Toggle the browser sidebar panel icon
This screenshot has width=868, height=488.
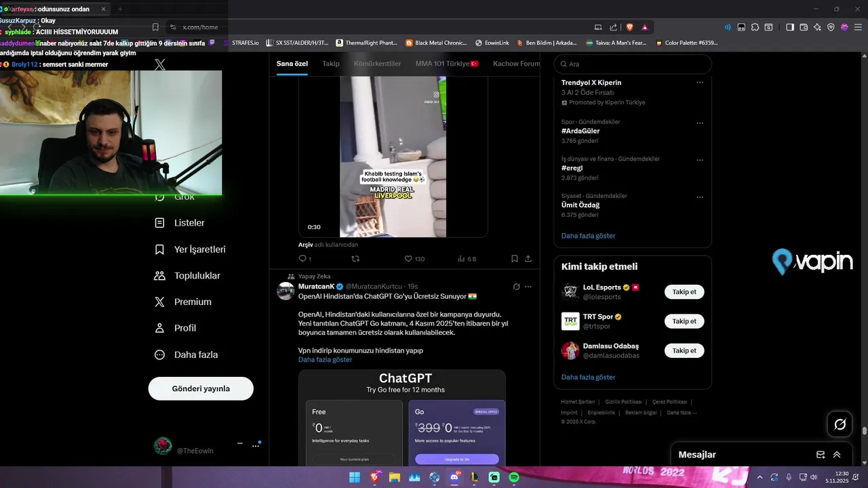pyautogui.click(x=790, y=27)
